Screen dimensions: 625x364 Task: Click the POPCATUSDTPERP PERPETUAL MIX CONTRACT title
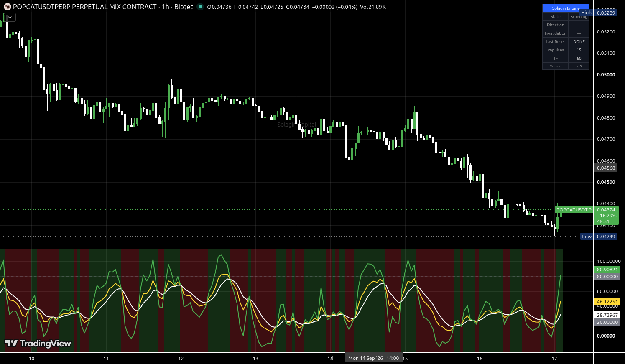pos(85,7)
